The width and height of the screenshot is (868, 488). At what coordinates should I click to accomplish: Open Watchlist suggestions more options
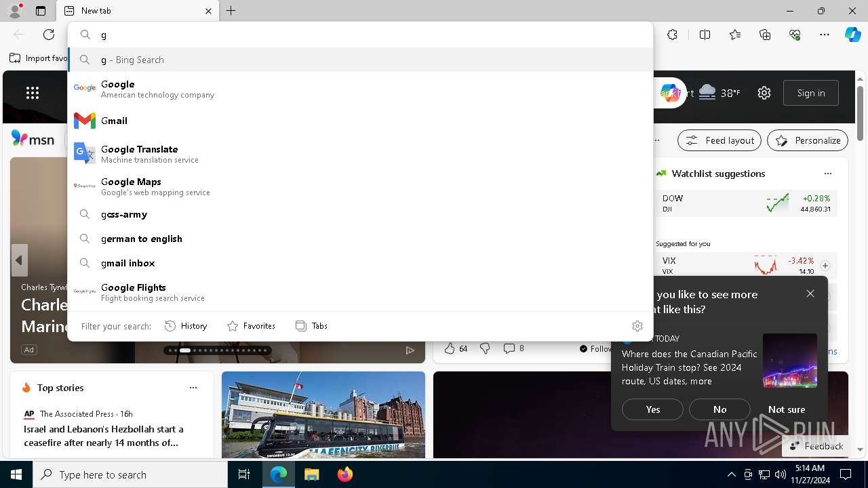pos(828,174)
